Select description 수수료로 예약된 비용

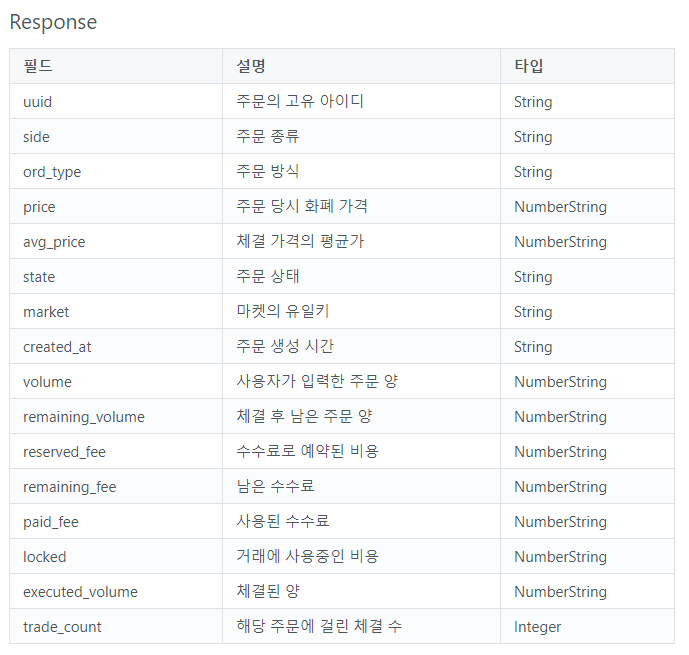(x=308, y=451)
